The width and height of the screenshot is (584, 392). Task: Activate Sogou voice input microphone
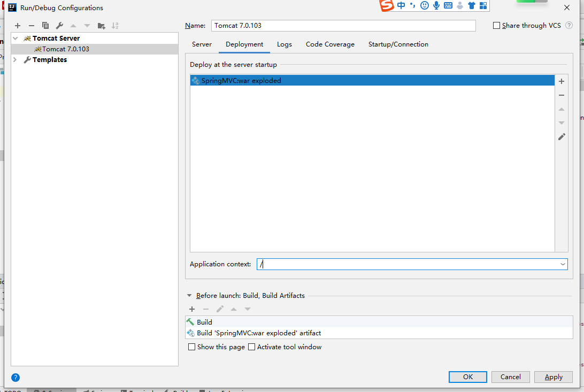(x=436, y=5)
